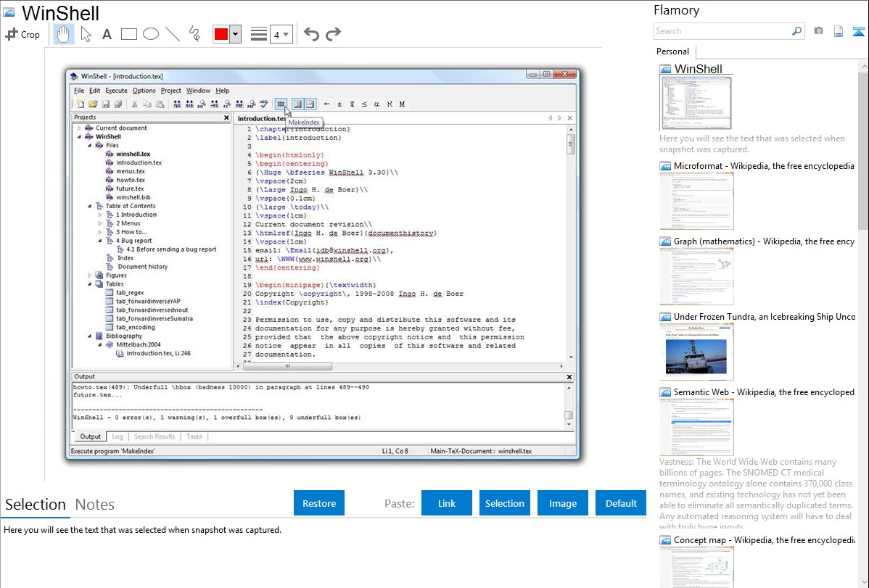Image resolution: width=869 pixels, height=588 pixels.
Task: Select the text annotation tool
Action: coord(107,34)
